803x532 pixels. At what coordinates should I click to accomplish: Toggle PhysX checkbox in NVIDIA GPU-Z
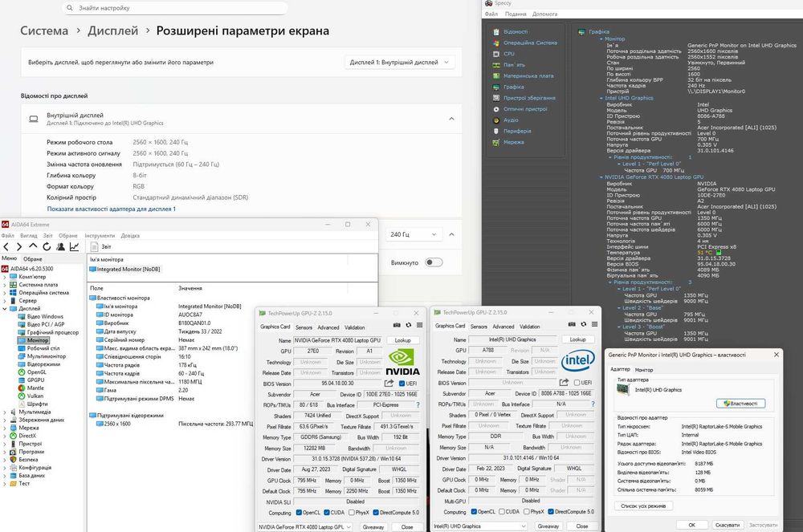coord(352,513)
